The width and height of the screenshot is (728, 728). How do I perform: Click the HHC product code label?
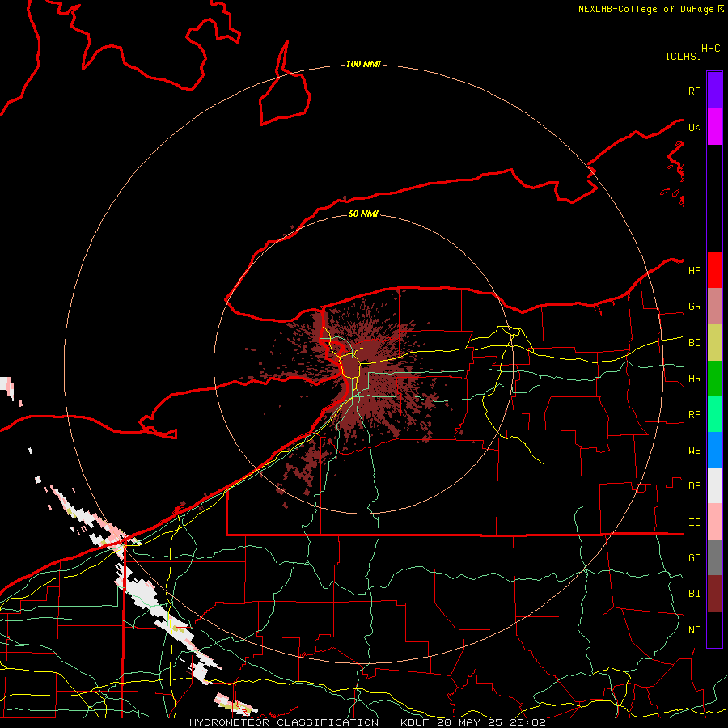(711, 49)
